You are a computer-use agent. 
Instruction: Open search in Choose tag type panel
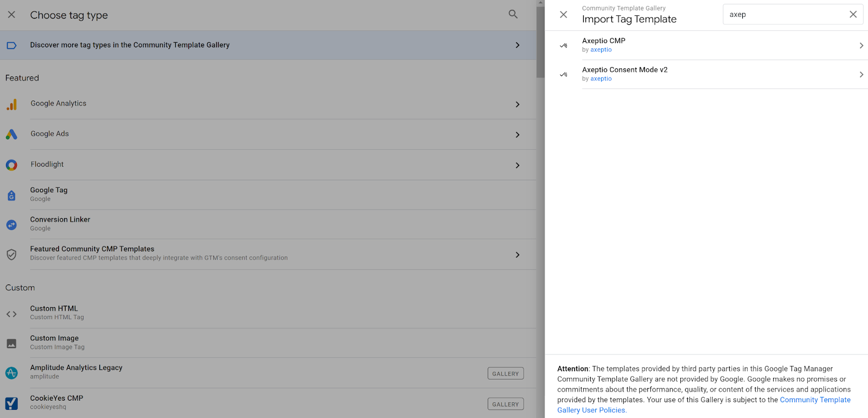[513, 15]
